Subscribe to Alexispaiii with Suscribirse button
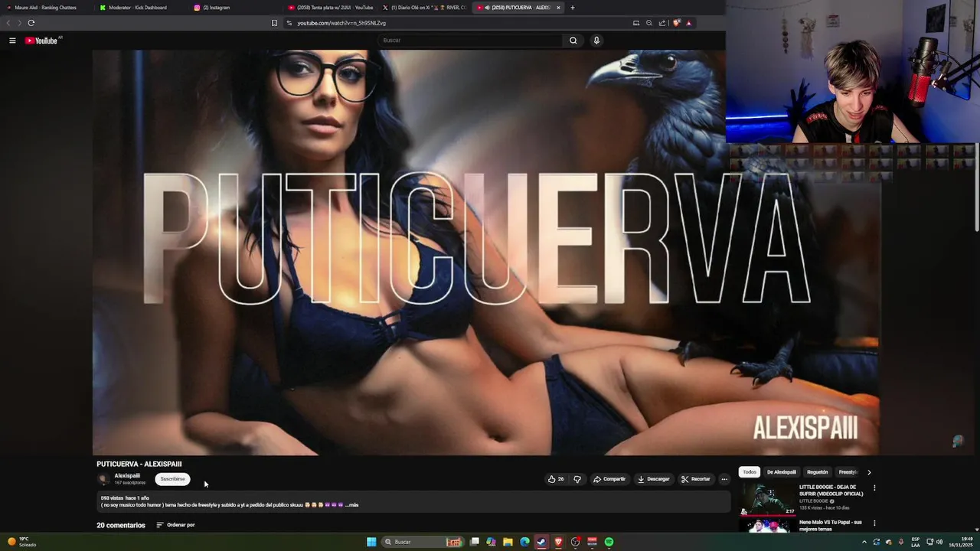 [x=172, y=479]
